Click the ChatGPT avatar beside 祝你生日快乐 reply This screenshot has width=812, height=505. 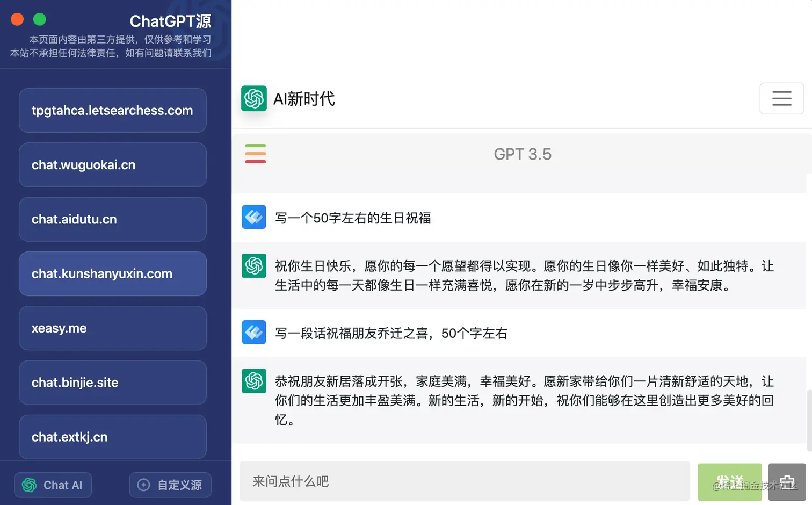click(x=254, y=265)
